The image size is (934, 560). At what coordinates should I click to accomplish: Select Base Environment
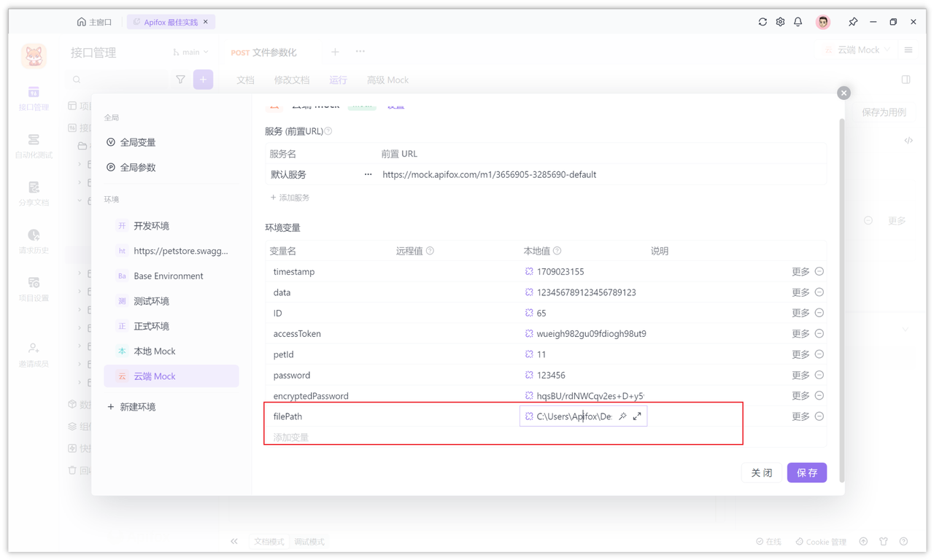point(171,276)
